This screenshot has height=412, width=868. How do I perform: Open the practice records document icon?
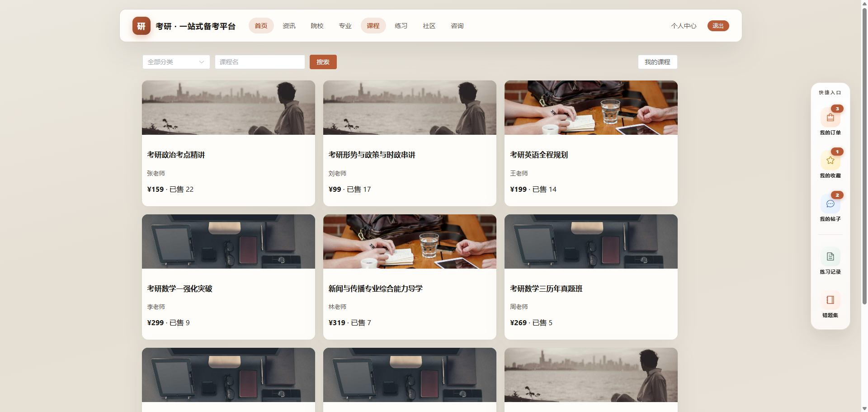(x=830, y=256)
